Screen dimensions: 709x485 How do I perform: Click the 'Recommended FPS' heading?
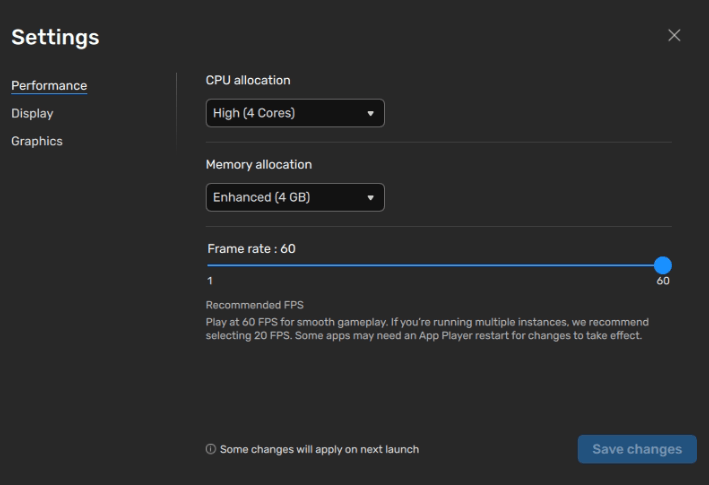click(255, 305)
